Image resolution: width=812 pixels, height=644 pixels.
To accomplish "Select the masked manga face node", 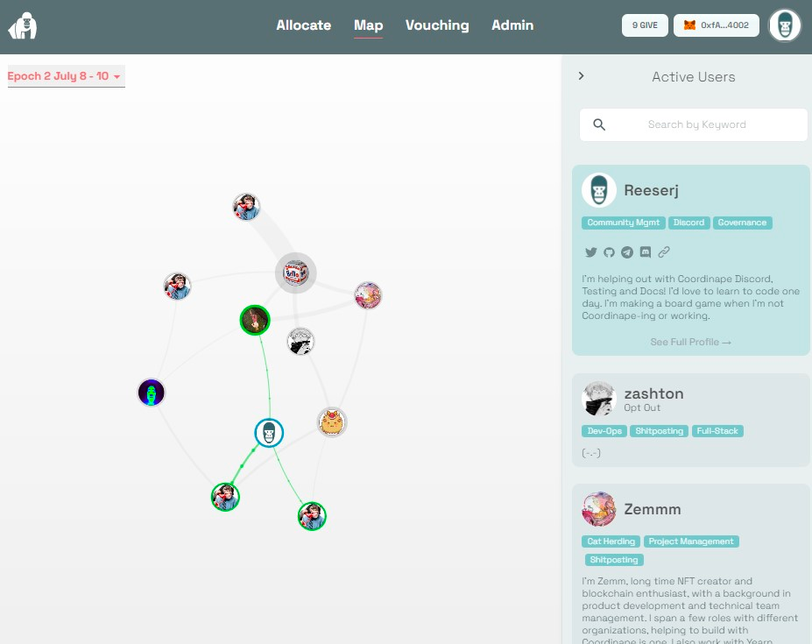I will [x=300, y=342].
